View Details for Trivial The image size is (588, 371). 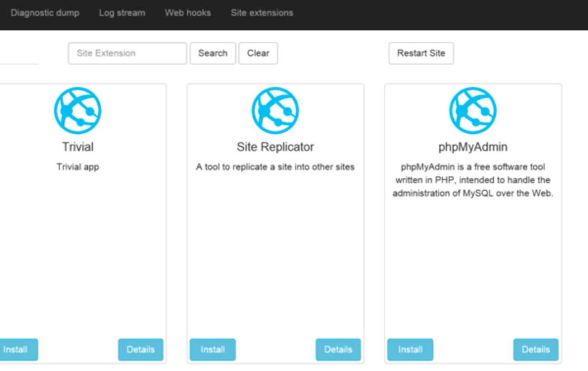tap(141, 350)
